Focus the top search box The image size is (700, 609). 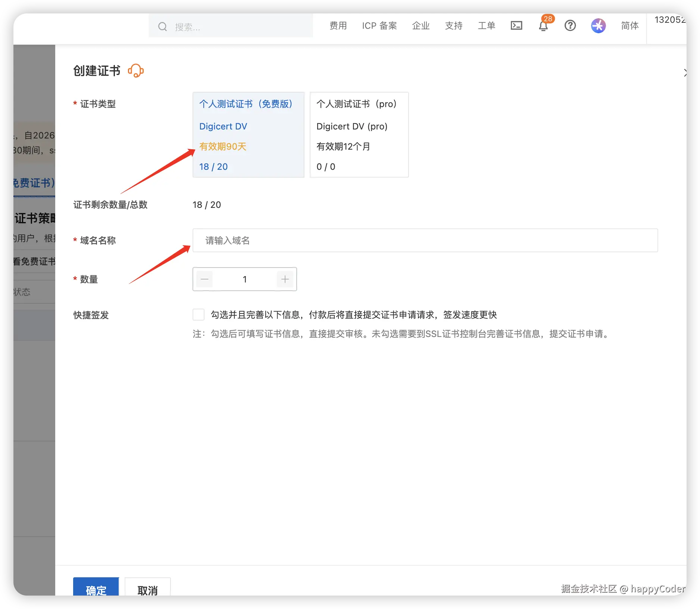pyautogui.click(x=231, y=26)
